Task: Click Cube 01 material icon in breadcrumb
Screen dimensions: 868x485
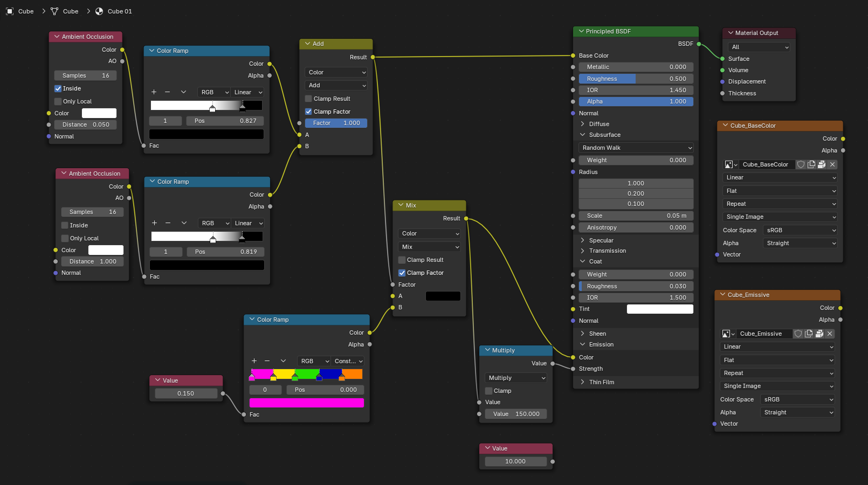Action: click(99, 11)
